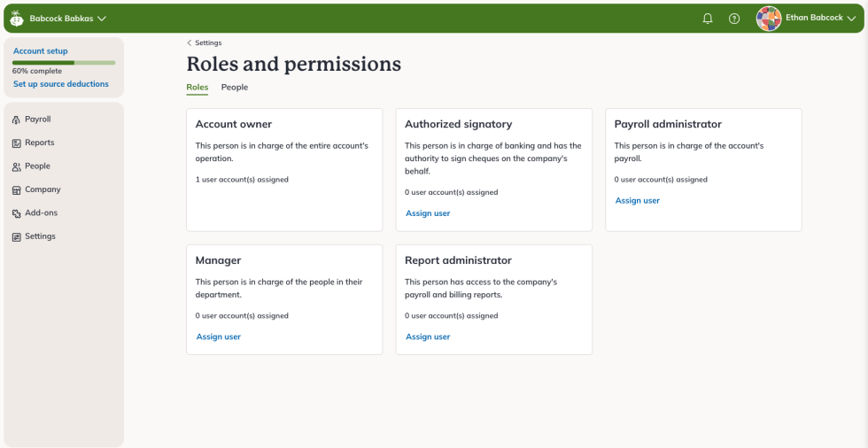
Task: Expand the Babcock Babkas company dropdown
Action: point(102,19)
